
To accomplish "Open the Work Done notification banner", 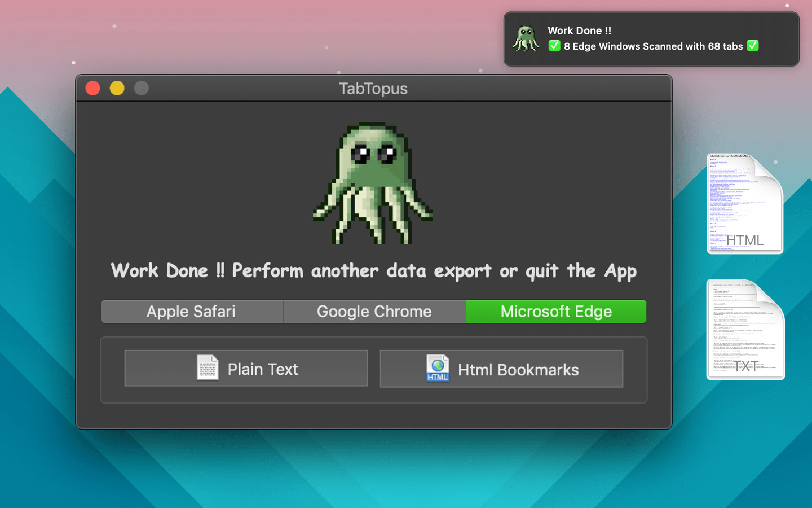I will pyautogui.click(x=651, y=39).
